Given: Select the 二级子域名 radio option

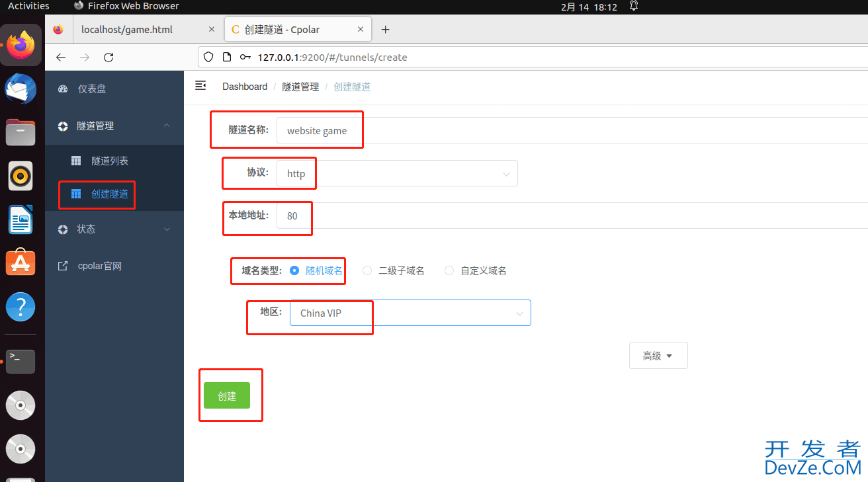Looking at the screenshot, I should tap(394, 270).
